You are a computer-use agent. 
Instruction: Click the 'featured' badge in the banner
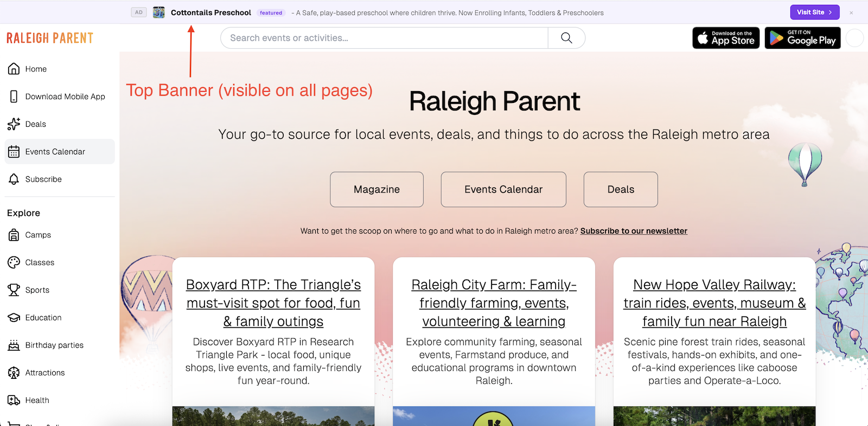(x=271, y=13)
